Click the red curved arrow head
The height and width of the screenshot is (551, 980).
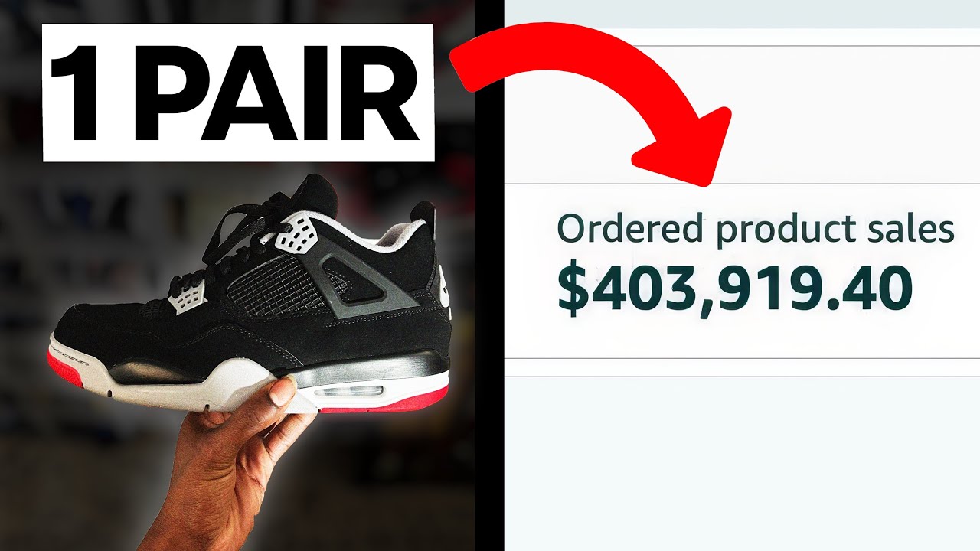coord(680,147)
